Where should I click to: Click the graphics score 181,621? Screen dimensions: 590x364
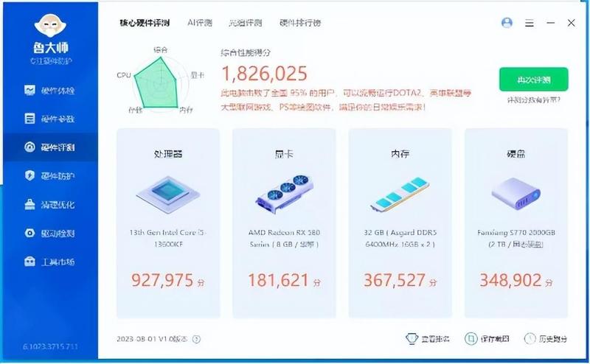tap(279, 280)
